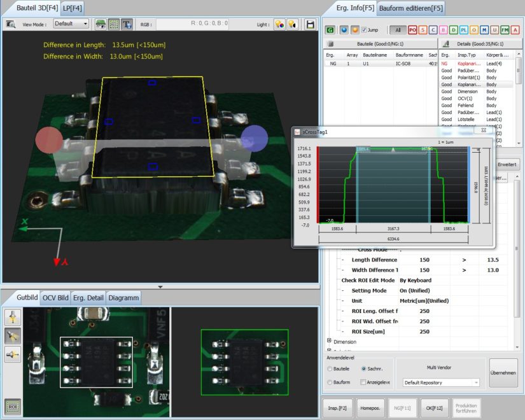This screenshot has height=420, width=525.
Task: Switch to the Bauteil 3D[F4] tab
Action: [x=37, y=8]
